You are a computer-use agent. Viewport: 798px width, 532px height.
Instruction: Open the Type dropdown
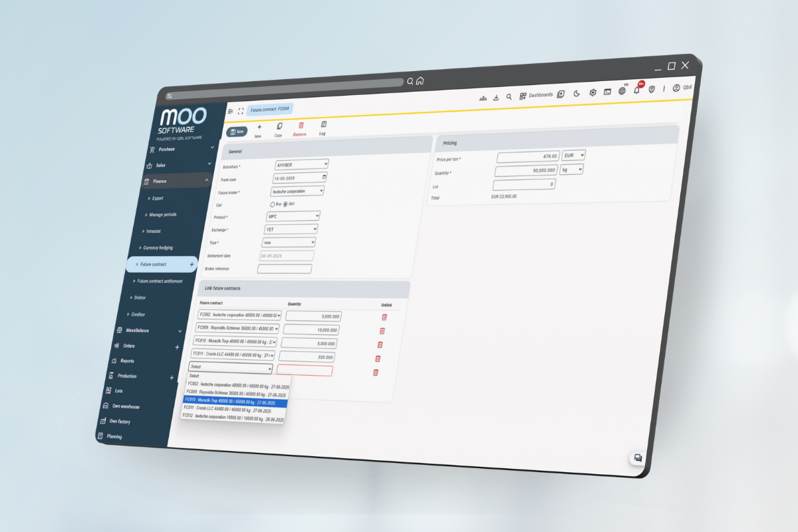pyautogui.click(x=289, y=243)
